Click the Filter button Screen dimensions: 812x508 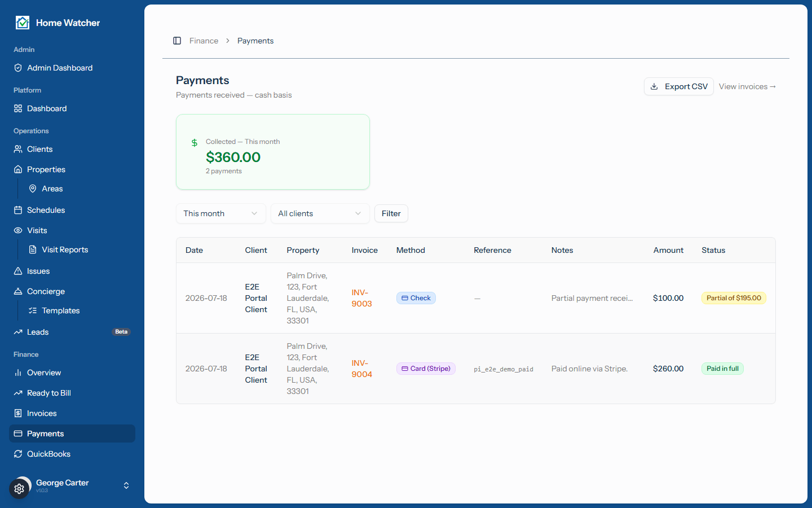(x=391, y=213)
